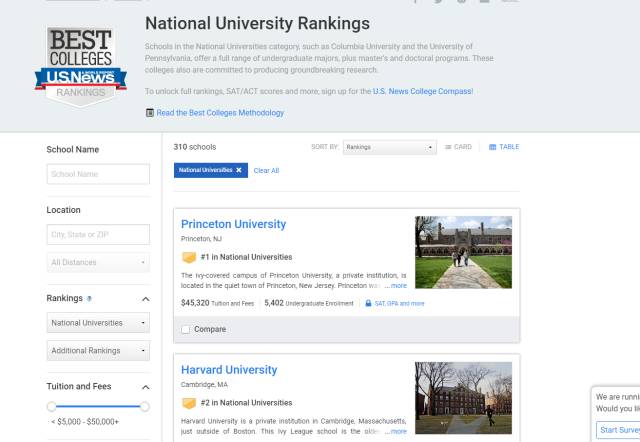
Task: Collapse the Tuition and Fees section chevron
Action: [146, 387]
